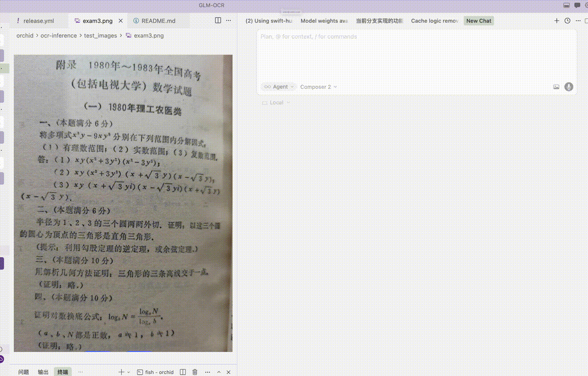This screenshot has width=588, height=376.
Task: Open terminal panel more actions ellipsis
Action: [x=207, y=372]
